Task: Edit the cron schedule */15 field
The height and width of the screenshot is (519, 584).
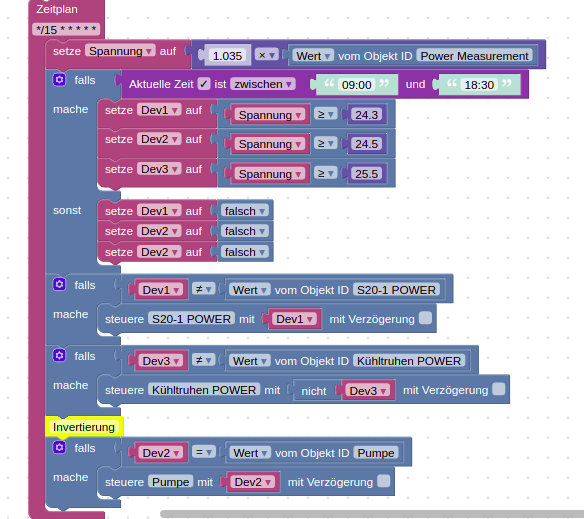Action: pos(66,29)
